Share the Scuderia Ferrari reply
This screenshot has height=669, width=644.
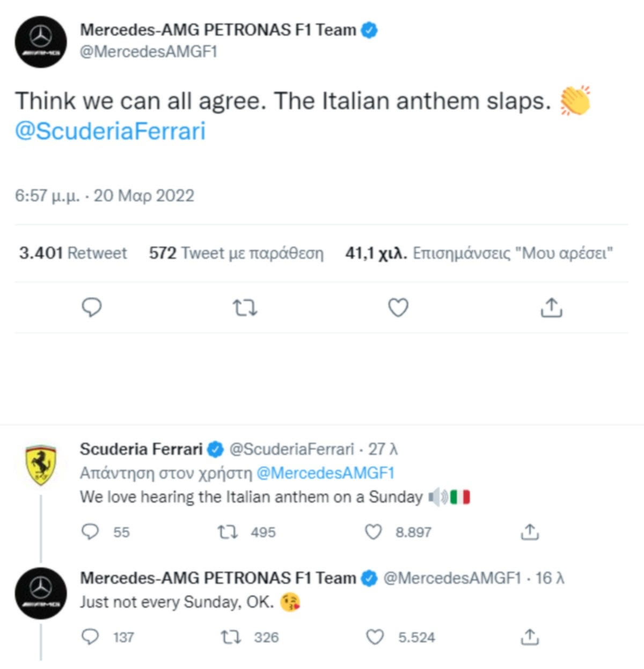(x=529, y=532)
